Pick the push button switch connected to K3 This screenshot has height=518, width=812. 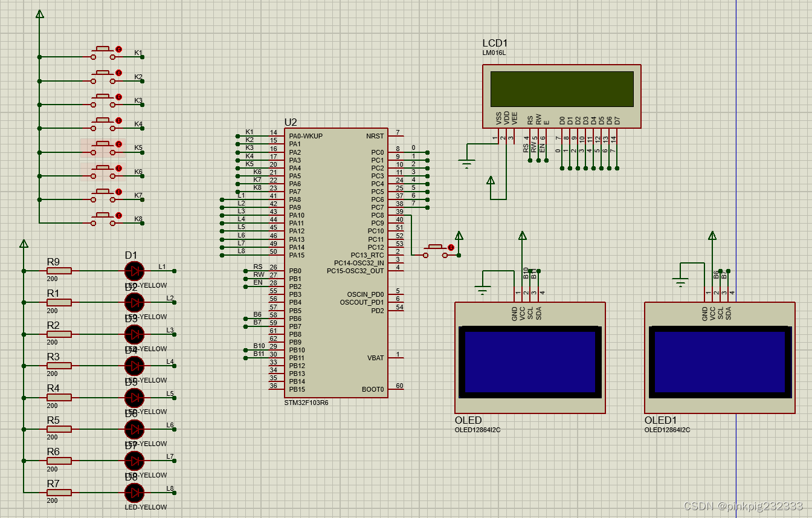click(103, 101)
